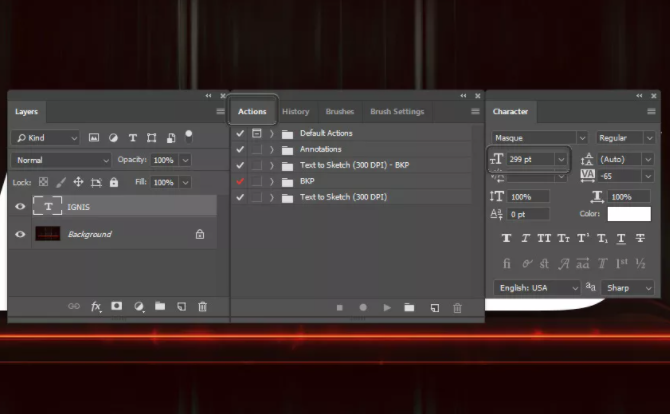Viewport: 670px width, 414px height.
Task: Create new layer icon in Layers
Action: 182,306
